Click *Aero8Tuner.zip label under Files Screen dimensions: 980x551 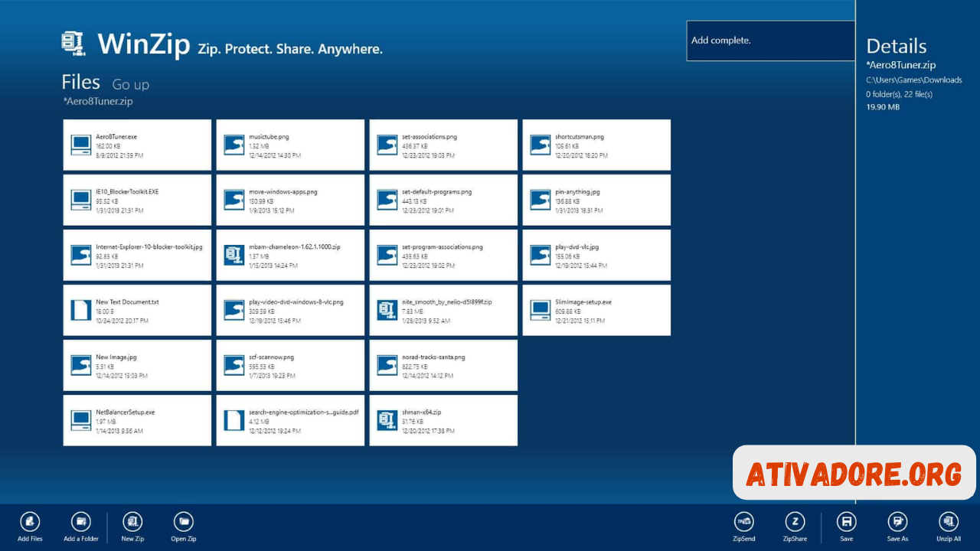[98, 101]
